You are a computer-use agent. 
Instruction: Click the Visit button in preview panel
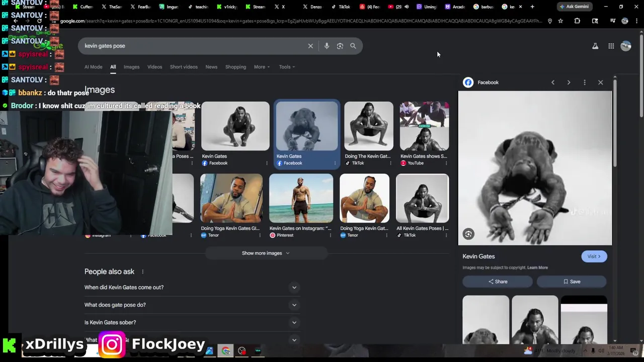pos(594,256)
